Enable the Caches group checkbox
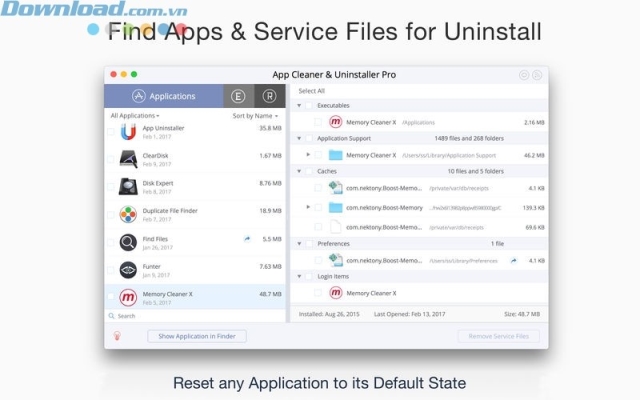640x400 pixels. pyautogui.click(x=309, y=171)
